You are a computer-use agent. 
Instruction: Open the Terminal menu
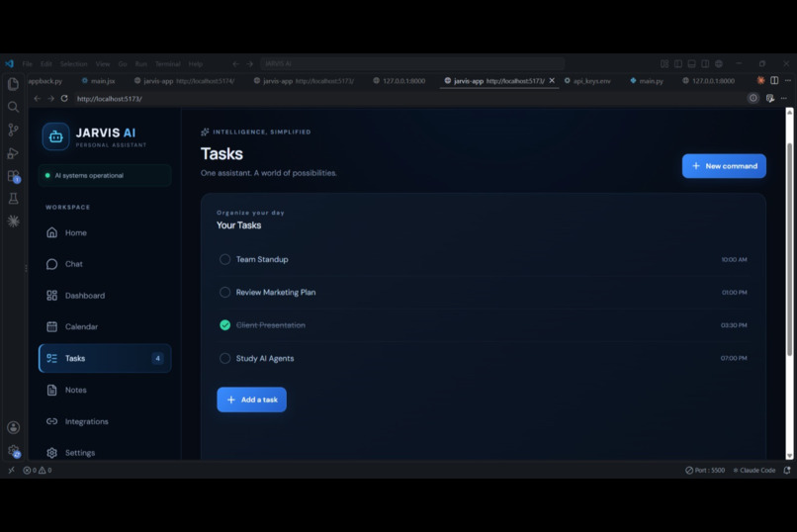pos(168,63)
